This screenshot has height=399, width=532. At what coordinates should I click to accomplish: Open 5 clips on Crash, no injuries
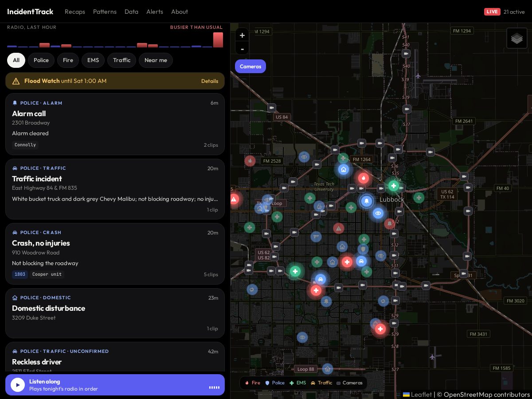[x=211, y=274]
